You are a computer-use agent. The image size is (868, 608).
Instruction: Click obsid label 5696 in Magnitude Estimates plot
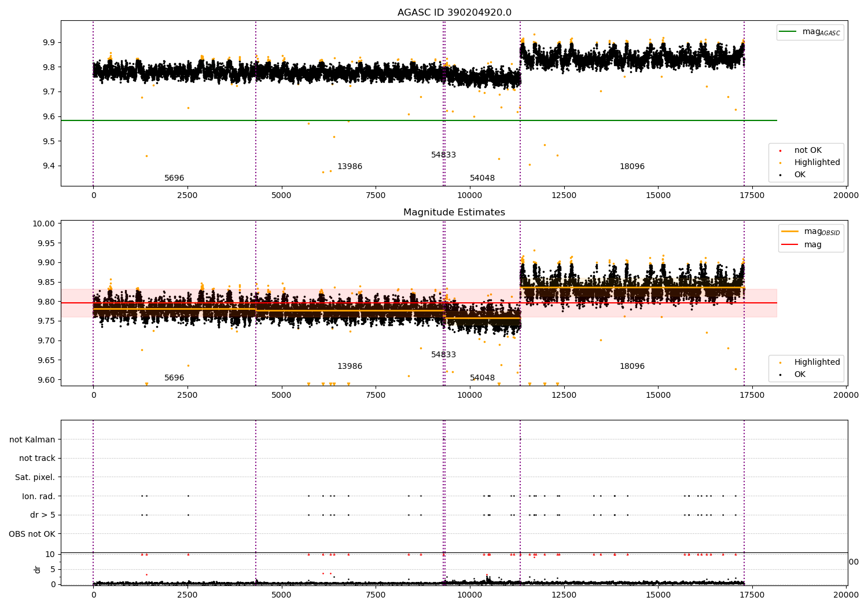pos(174,378)
